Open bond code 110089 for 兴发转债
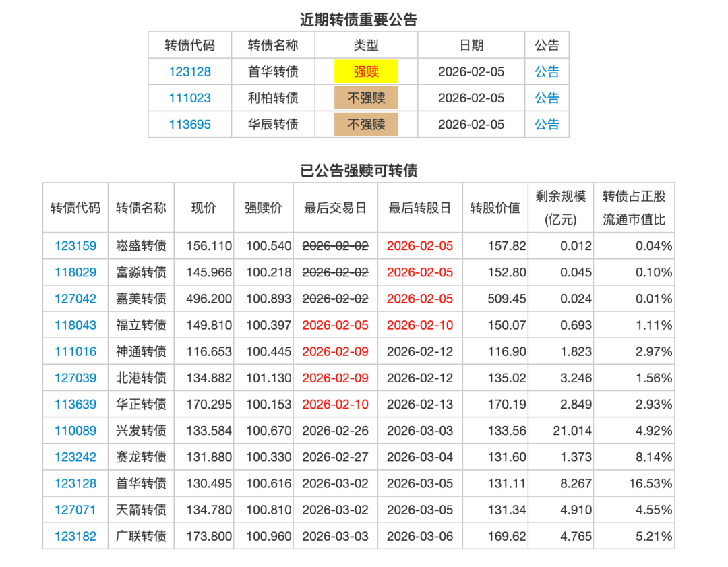728x567 pixels. 75,430
